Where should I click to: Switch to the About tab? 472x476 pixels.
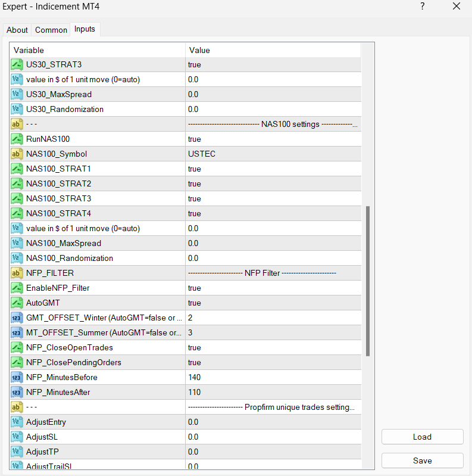tap(17, 30)
